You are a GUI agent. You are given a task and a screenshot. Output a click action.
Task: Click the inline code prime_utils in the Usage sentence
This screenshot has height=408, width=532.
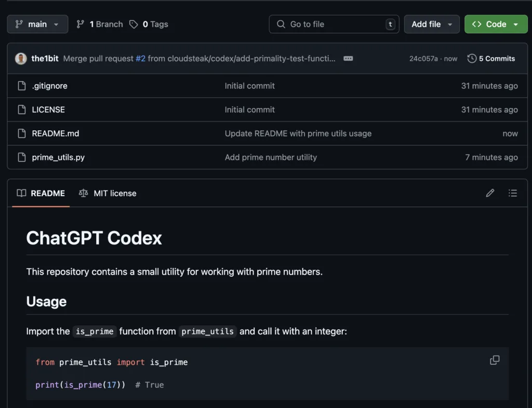click(208, 331)
